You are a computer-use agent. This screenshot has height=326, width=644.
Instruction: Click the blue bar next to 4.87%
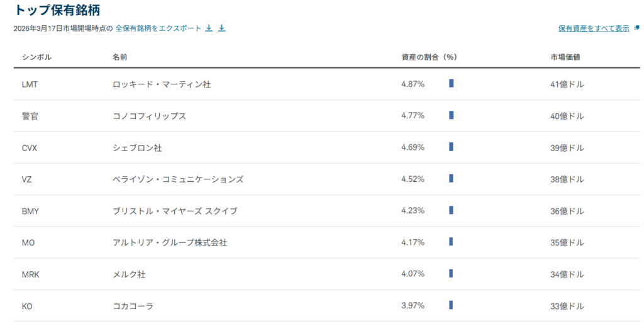point(451,84)
